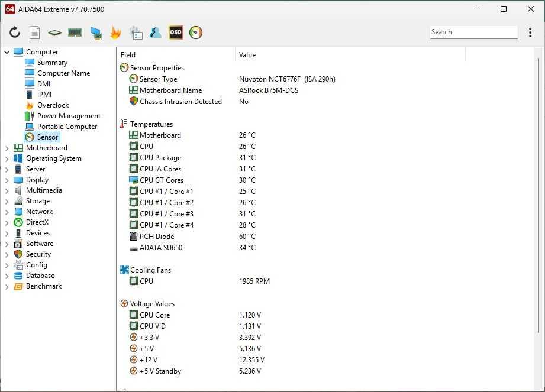The width and height of the screenshot is (545, 392).
Task: Focus the Search input field
Action: [x=473, y=32]
